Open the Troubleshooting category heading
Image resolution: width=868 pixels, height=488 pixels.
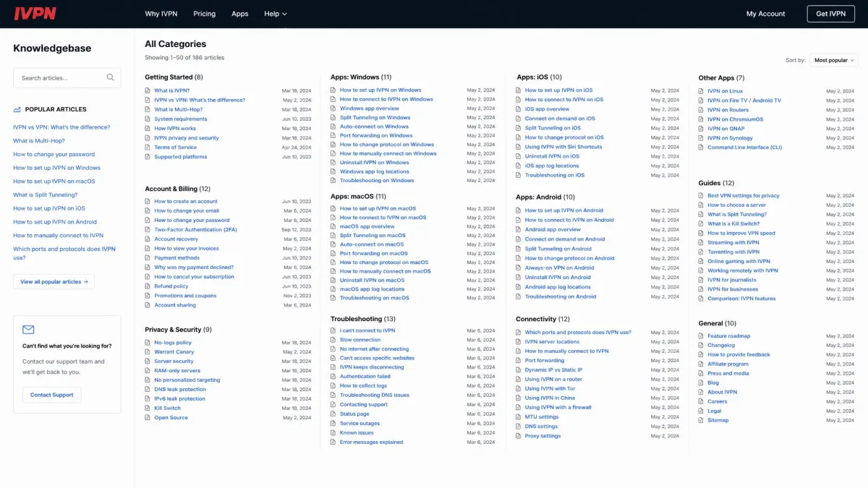point(363,319)
